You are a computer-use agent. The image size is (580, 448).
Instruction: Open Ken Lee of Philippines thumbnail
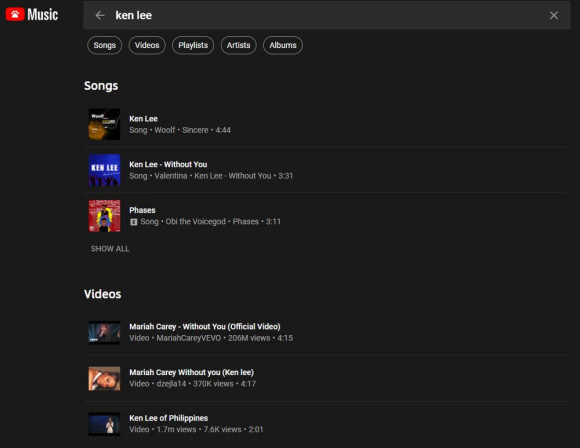[x=104, y=424]
